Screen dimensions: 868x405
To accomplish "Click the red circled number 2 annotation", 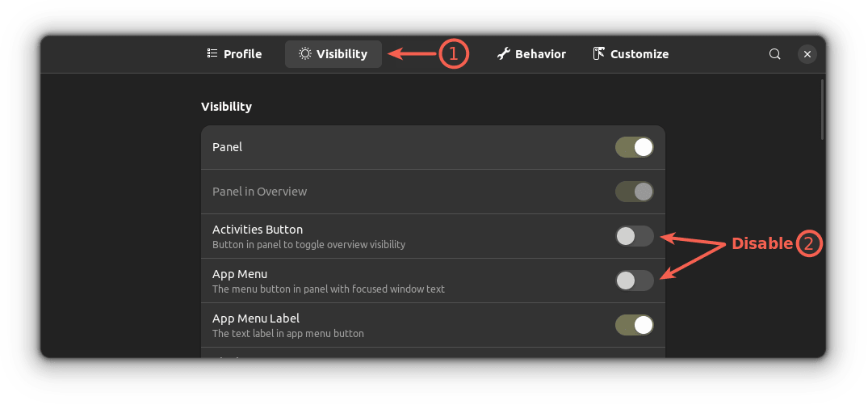I will [x=809, y=243].
